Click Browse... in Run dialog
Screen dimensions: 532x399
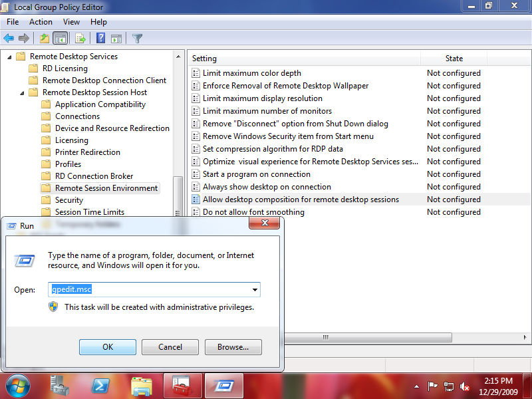point(233,347)
